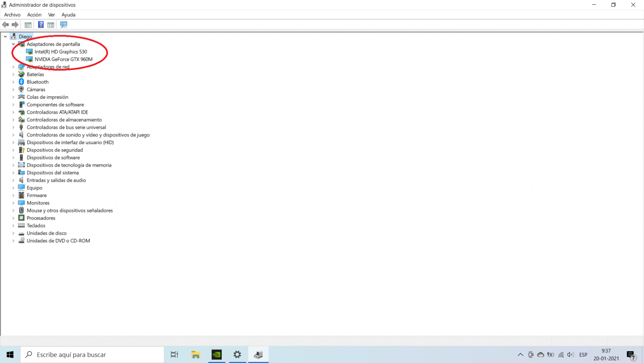Toggle the action pane toolbar icon
This screenshot has width=644, height=363.
pyautogui.click(x=51, y=25)
